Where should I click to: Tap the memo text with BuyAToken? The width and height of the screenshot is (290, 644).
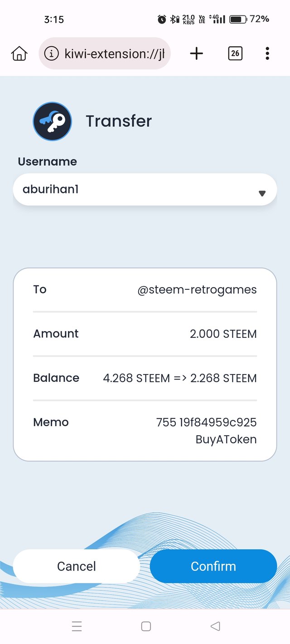point(207,430)
